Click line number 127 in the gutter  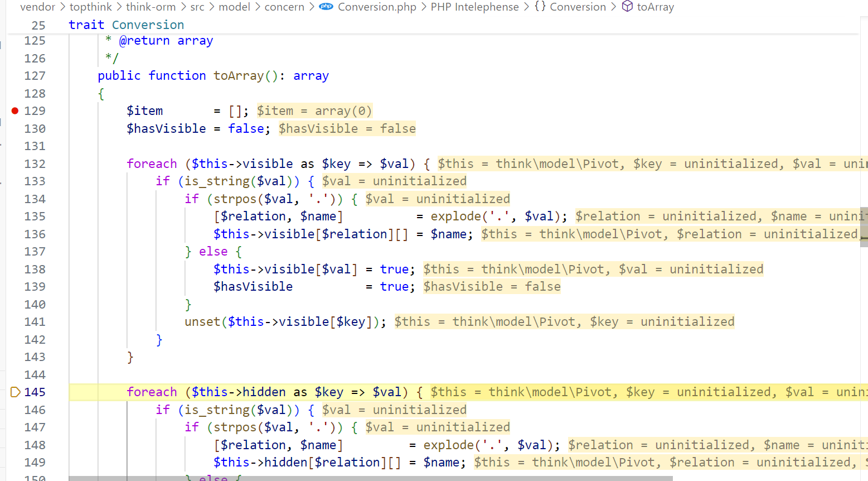point(35,76)
